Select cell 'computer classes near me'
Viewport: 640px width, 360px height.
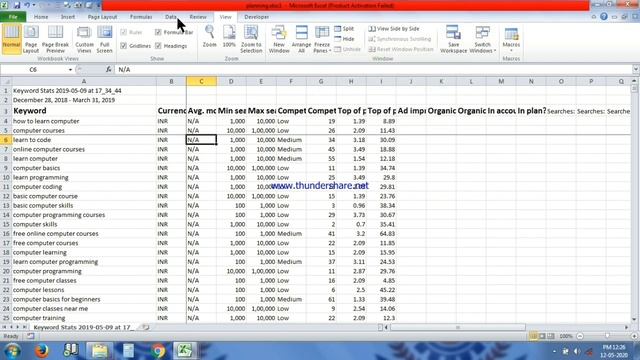click(84, 309)
